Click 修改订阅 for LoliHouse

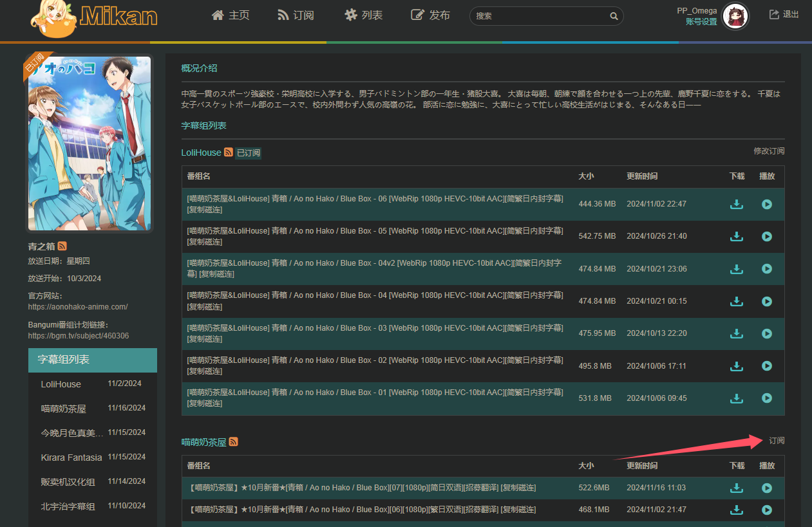769,151
